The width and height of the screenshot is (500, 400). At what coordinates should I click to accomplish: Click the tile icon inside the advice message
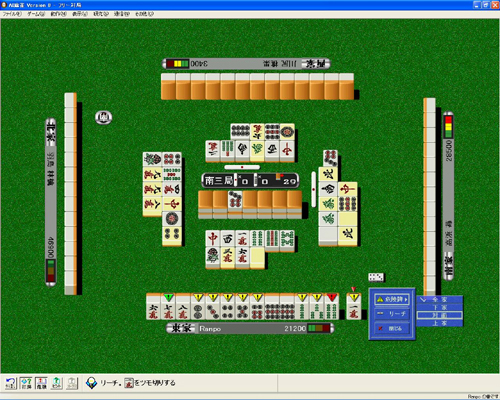pyautogui.click(x=129, y=383)
